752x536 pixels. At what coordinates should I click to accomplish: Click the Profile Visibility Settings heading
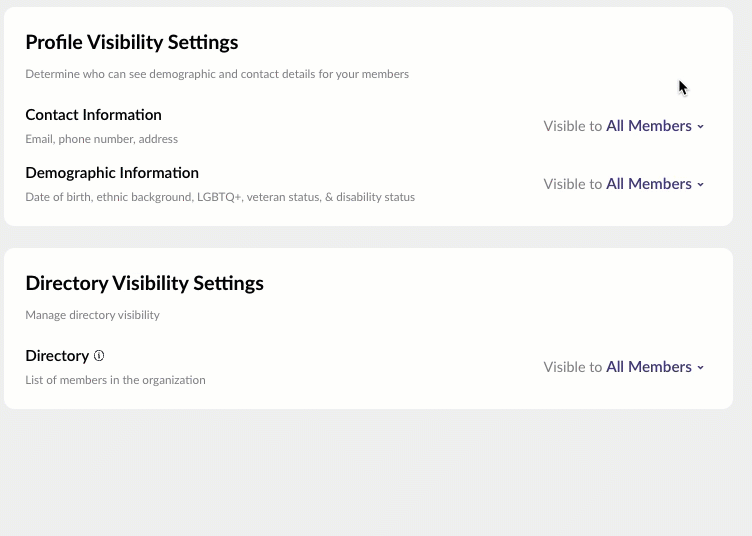pos(131,42)
